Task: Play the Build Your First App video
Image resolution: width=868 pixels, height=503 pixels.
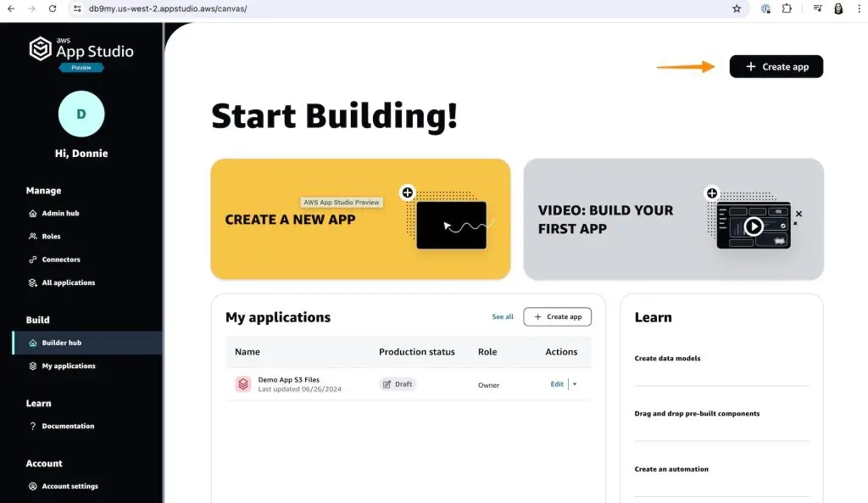Action: pos(753,226)
